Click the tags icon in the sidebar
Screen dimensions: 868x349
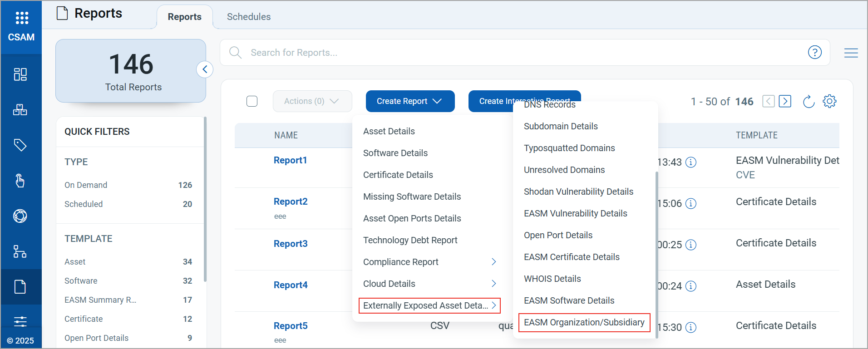(20, 145)
